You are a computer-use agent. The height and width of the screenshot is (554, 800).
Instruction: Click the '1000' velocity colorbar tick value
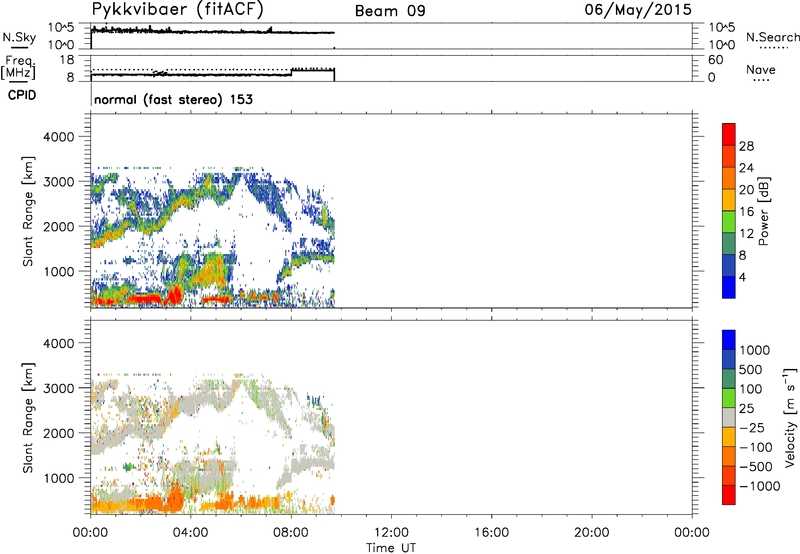[755, 350]
